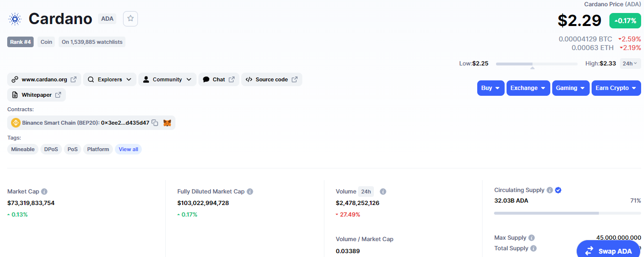
Task: Open Total Supply info icon
Action: [533, 248]
